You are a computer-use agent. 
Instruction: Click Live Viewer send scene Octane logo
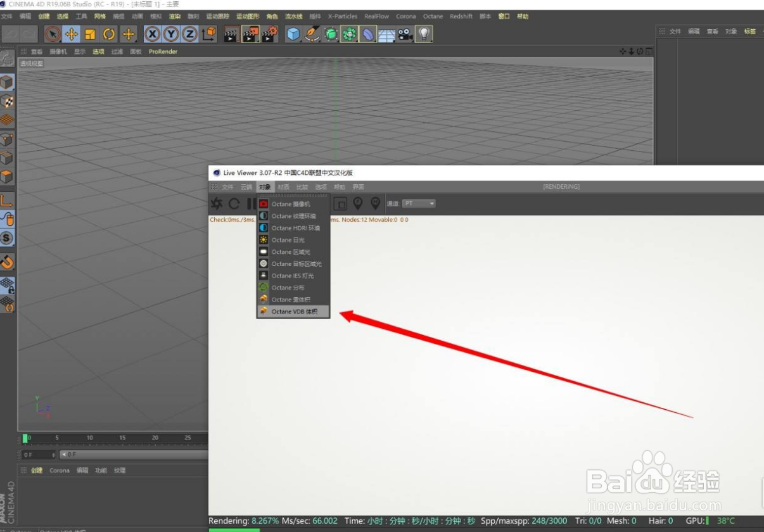(217, 203)
